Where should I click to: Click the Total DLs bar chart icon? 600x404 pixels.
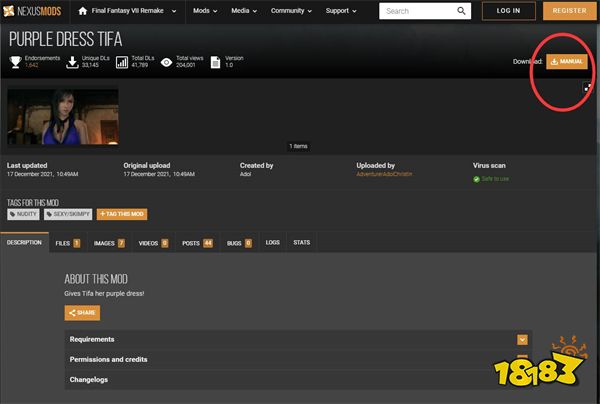click(x=122, y=62)
